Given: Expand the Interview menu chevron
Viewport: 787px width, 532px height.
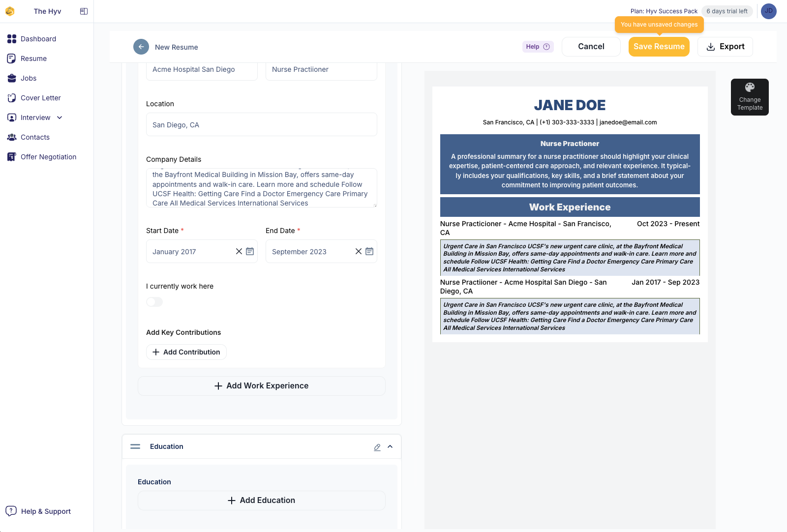Looking at the screenshot, I should click(59, 118).
